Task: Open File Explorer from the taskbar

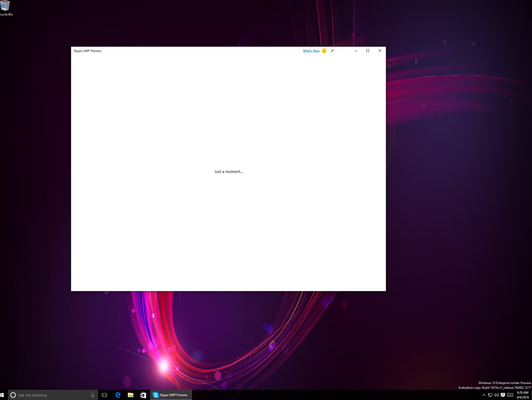Action: pyautogui.click(x=130, y=395)
